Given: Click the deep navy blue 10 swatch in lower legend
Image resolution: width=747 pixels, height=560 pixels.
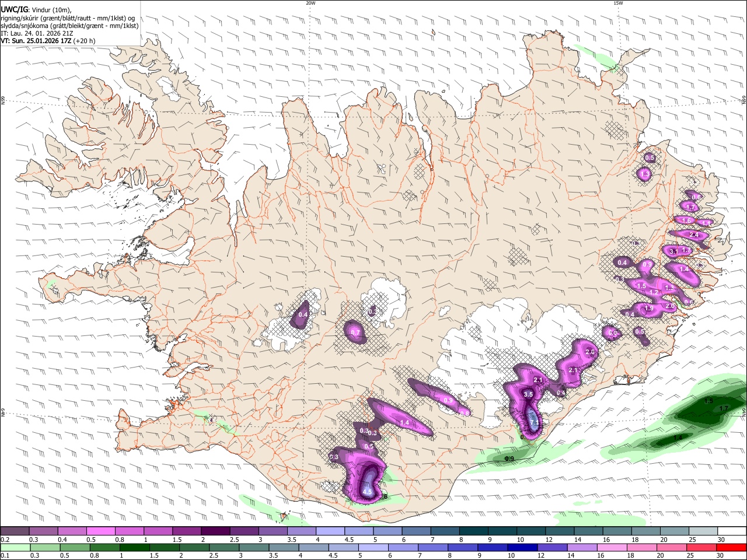Looking at the screenshot, I should pos(522,547).
